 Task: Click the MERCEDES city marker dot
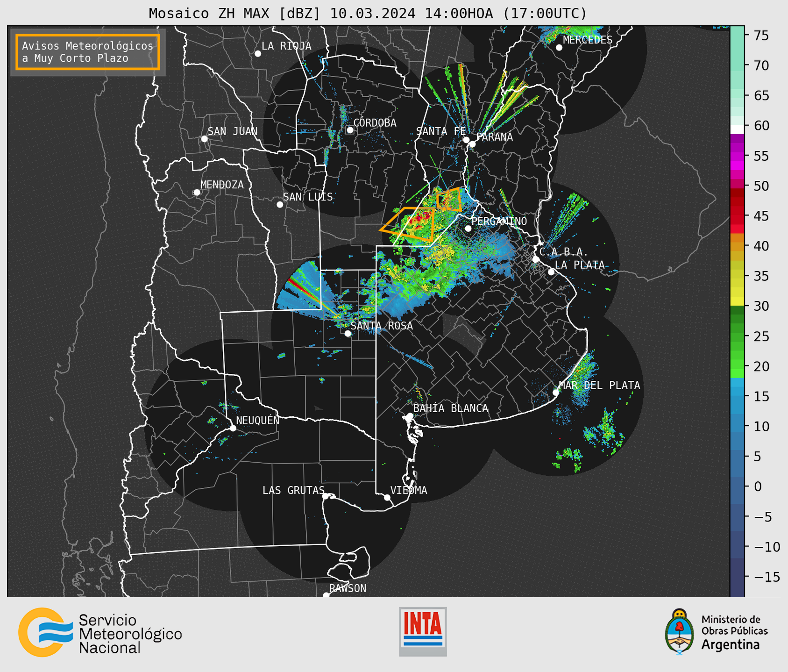click(x=559, y=48)
